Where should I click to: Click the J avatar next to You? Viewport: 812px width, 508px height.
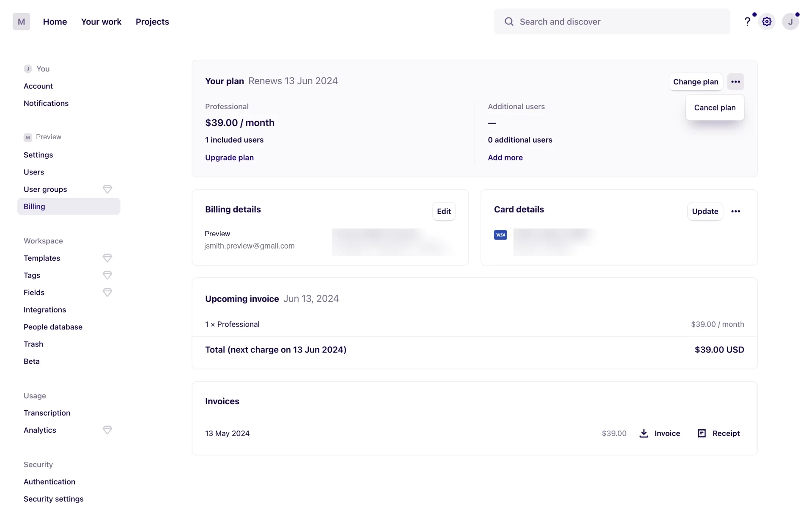point(28,69)
